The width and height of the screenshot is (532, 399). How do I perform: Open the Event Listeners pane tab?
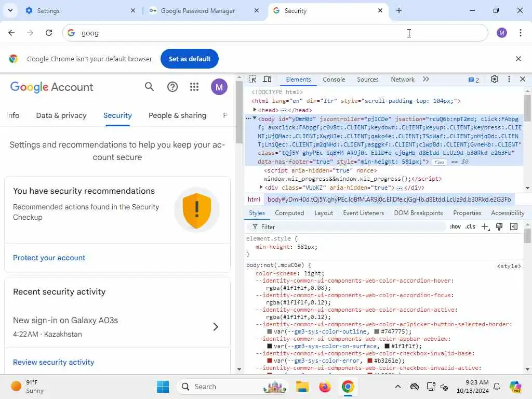(x=363, y=213)
